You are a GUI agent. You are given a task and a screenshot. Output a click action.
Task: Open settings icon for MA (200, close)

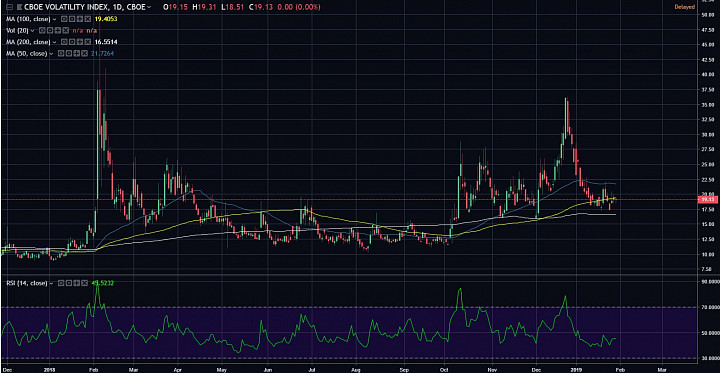(x=72, y=42)
